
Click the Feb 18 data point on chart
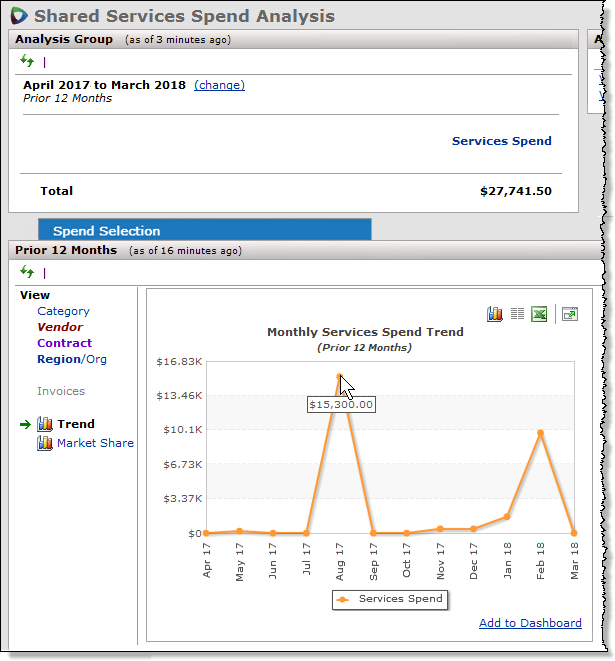point(540,433)
